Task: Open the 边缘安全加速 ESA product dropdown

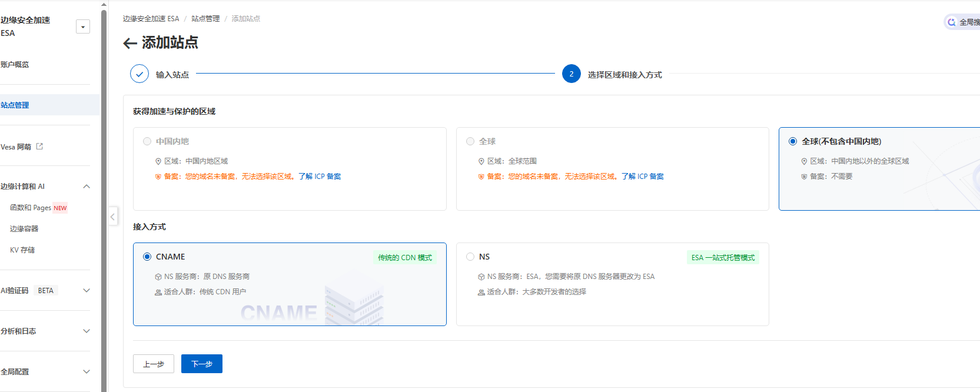Action: pos(83,26)
